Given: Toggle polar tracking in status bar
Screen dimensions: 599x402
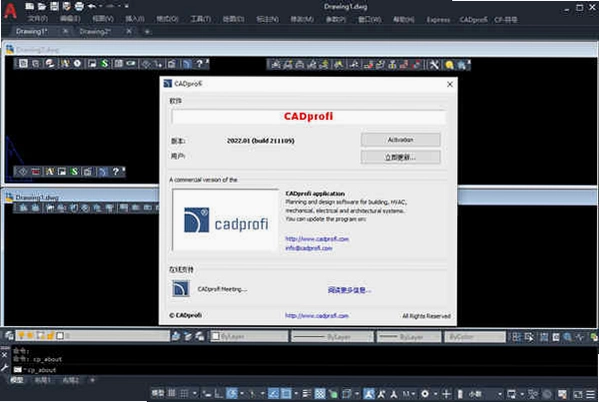Looking at the screenshot, I should [x=232, y=394].
